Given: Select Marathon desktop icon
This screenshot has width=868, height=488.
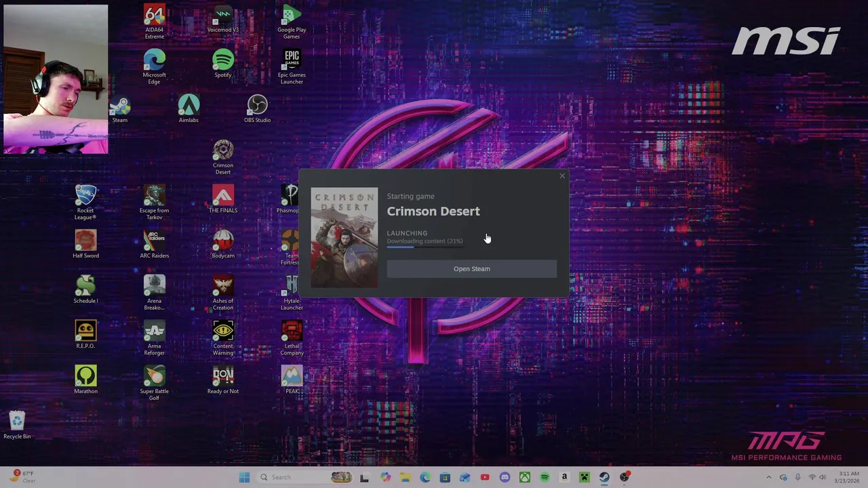Looking at the screenshot, I should pyautogui.click(x=85, y=380).
